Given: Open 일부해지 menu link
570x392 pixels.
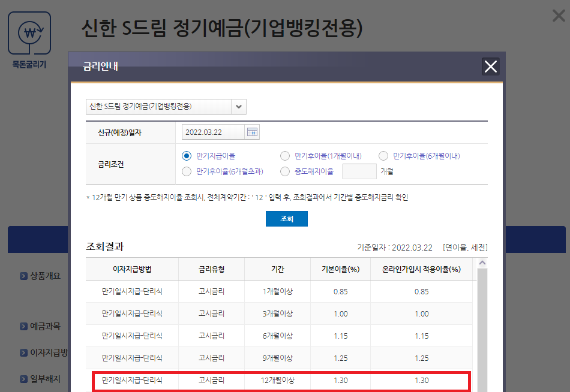Looking at the screenshot, I should (45, 379).
